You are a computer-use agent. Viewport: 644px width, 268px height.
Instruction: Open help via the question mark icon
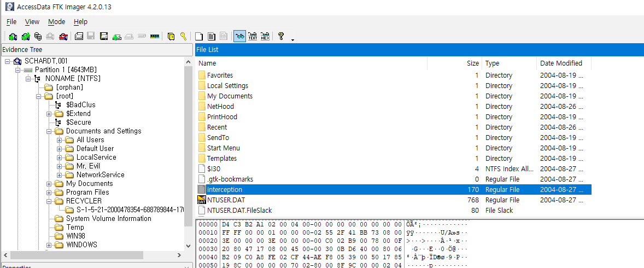(x=281, y=36)
